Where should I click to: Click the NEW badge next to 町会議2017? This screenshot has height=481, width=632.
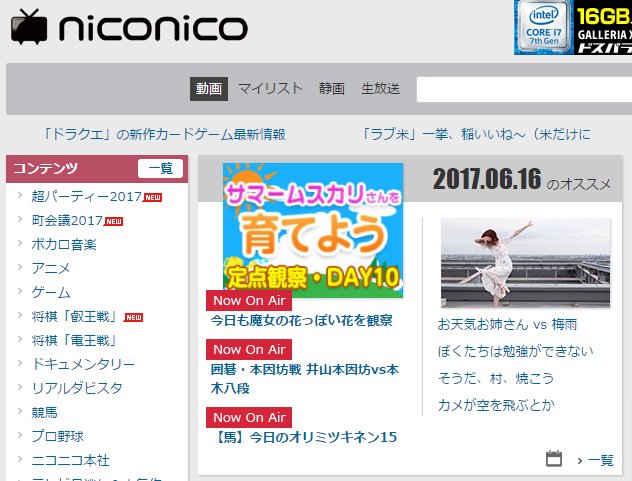click(114, 221)
